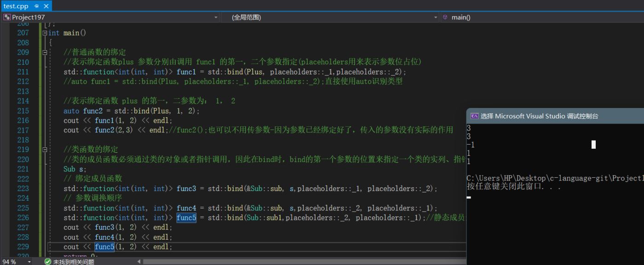Close the test.cpp editor tab
The image size is (644, 265).
click(x=46, y=6)
